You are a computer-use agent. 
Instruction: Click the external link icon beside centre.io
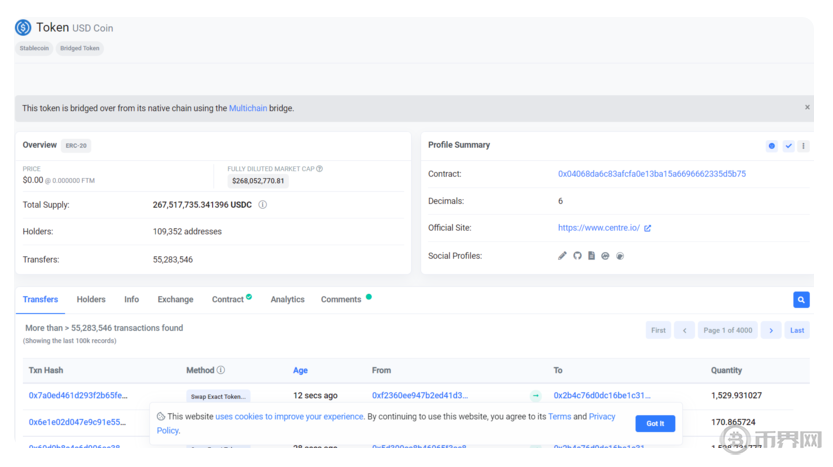pyautogui.click(x=648, y=228)
